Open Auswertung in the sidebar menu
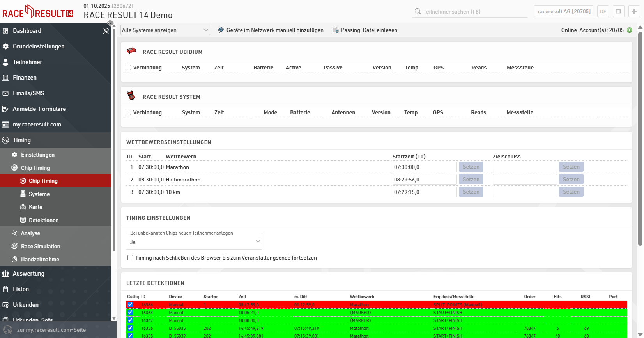Screen dimensions: 644x338 tap(28, 274)
